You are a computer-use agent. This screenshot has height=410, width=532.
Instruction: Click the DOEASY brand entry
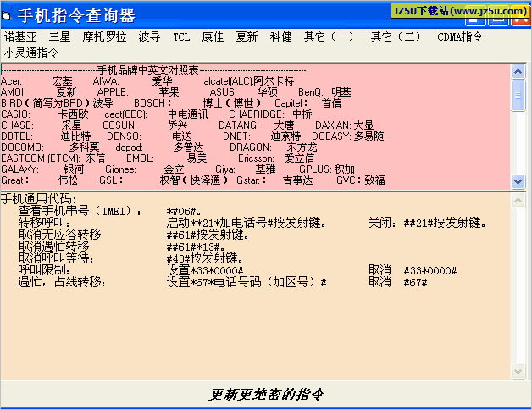click(348, 136)
